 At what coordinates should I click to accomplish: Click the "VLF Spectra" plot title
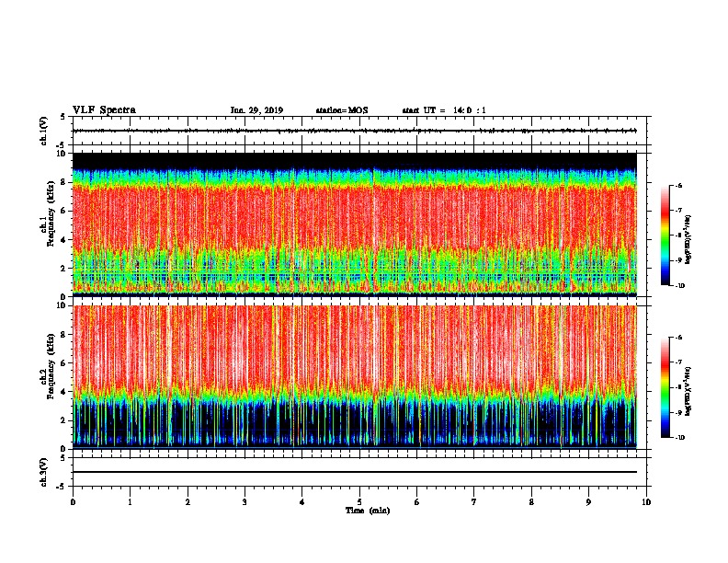pyautogui.click(x=104, y=110)
